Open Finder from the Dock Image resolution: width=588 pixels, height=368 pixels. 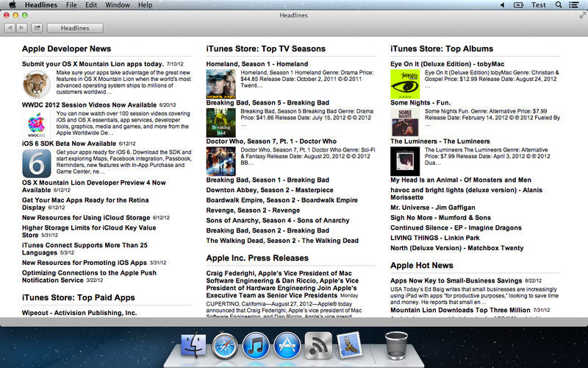tap(193, 345)
